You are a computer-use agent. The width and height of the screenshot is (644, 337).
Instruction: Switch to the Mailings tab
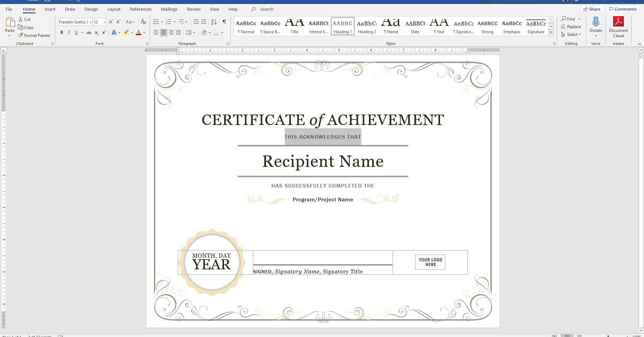169,9
